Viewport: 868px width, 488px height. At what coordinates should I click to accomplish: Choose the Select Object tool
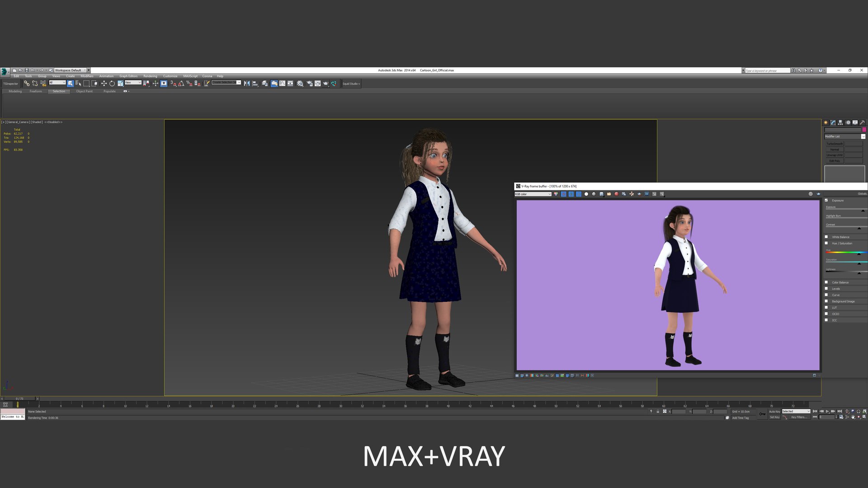point(70,84)
